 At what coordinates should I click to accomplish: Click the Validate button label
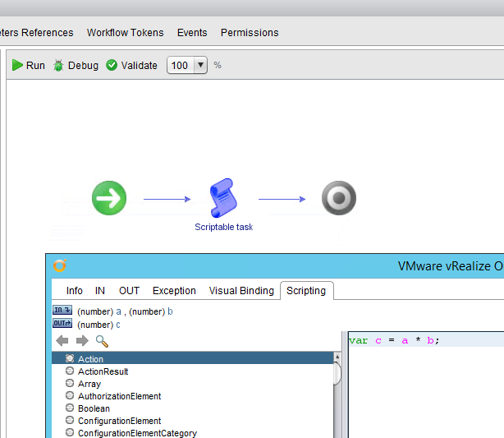point(140,65)
